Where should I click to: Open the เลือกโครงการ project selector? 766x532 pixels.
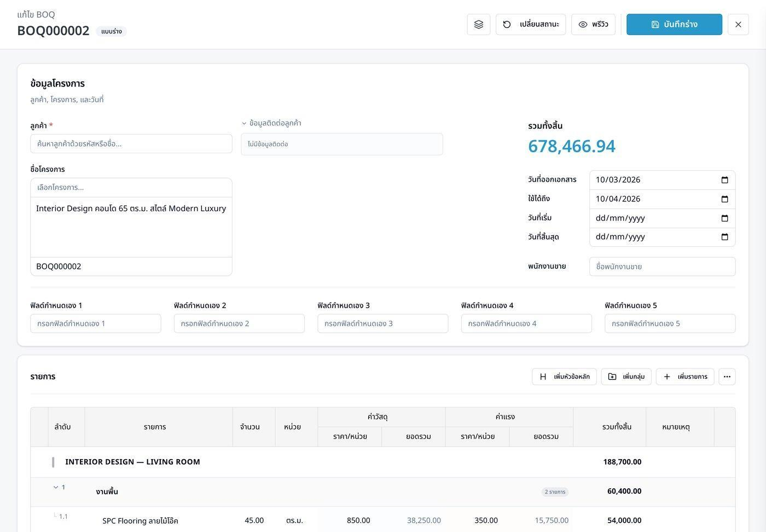coord(131,188)
